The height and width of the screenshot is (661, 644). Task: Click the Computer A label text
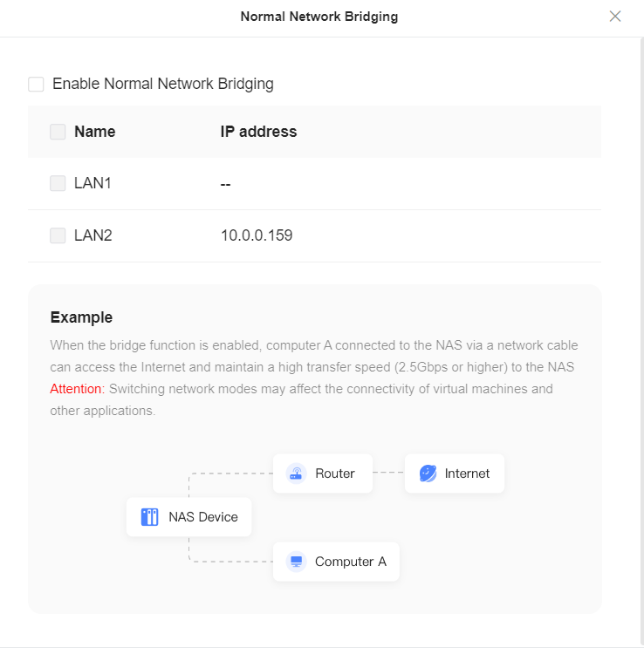350,562
